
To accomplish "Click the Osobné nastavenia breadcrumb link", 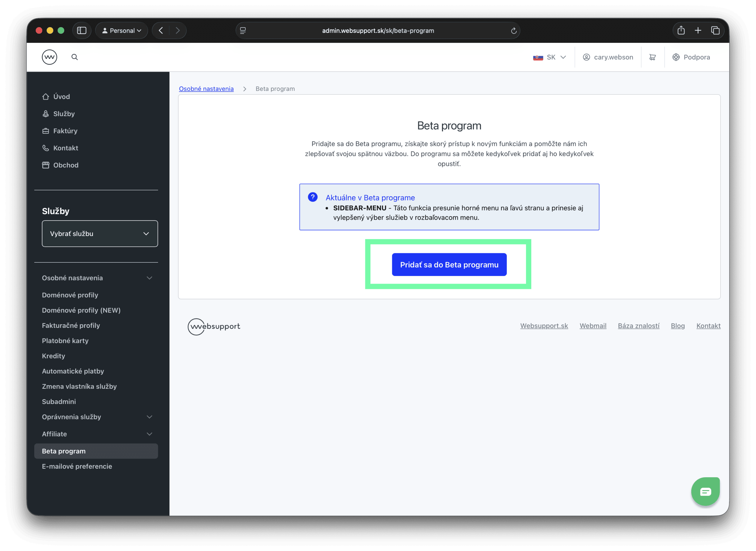I will click(206, 89).
